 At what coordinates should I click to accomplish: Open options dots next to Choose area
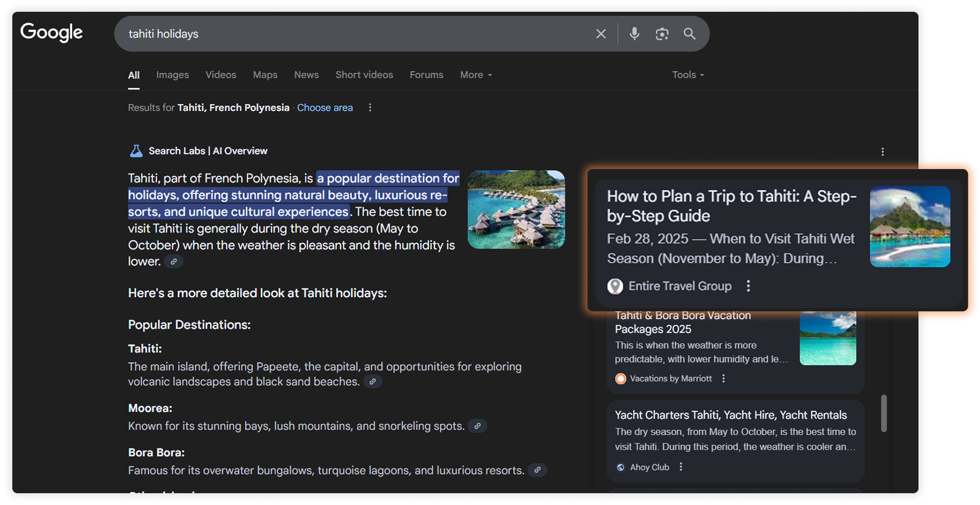pos(370,108)
